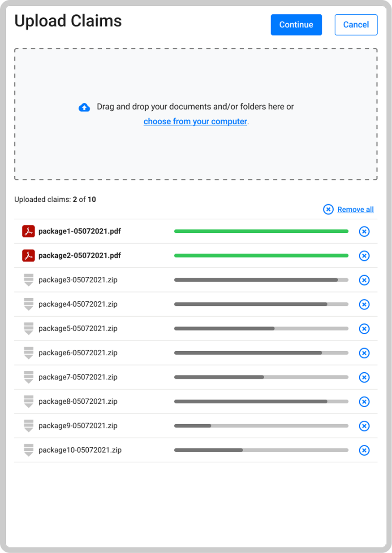Click the progress bar for package5-05072021.zip
This screenshot has height=553, width=392.
click(x=261, y=329)
